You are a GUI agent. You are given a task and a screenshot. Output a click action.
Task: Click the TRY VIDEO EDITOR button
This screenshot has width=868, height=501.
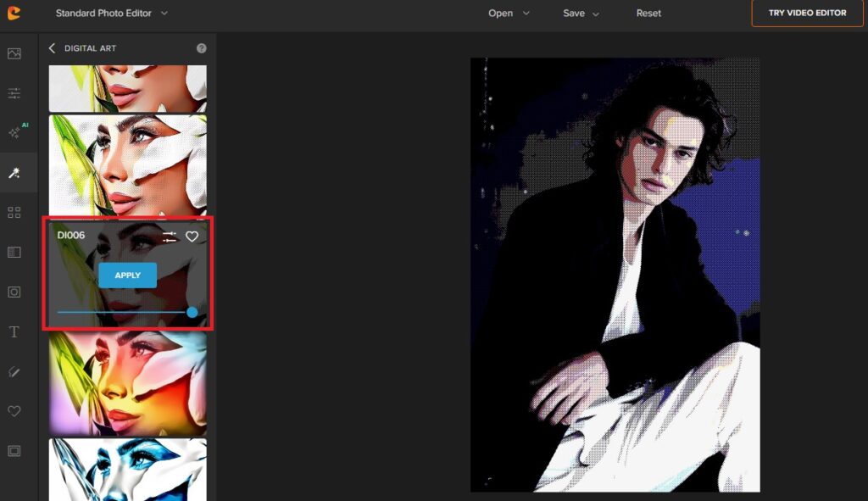807,13
